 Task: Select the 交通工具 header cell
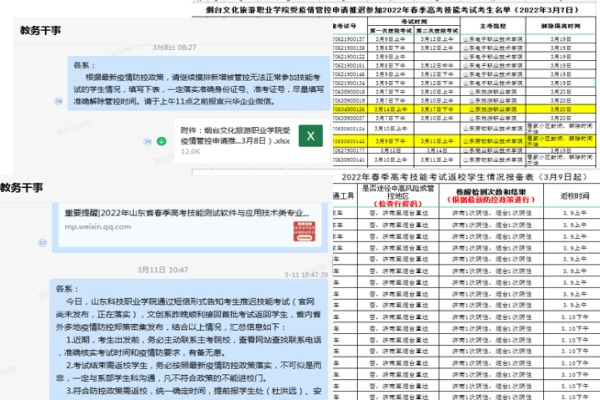point(344,196)
